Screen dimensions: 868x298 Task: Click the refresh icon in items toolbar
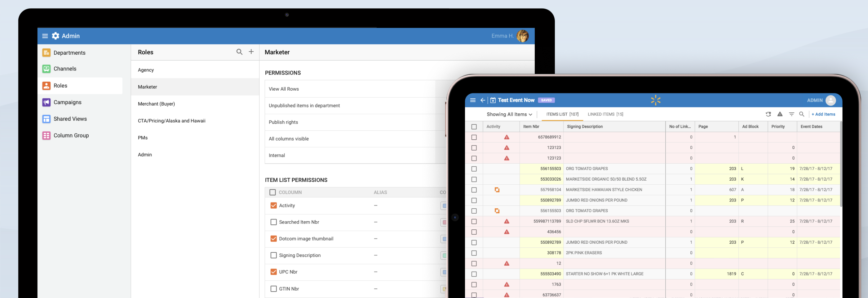(768, 115)
